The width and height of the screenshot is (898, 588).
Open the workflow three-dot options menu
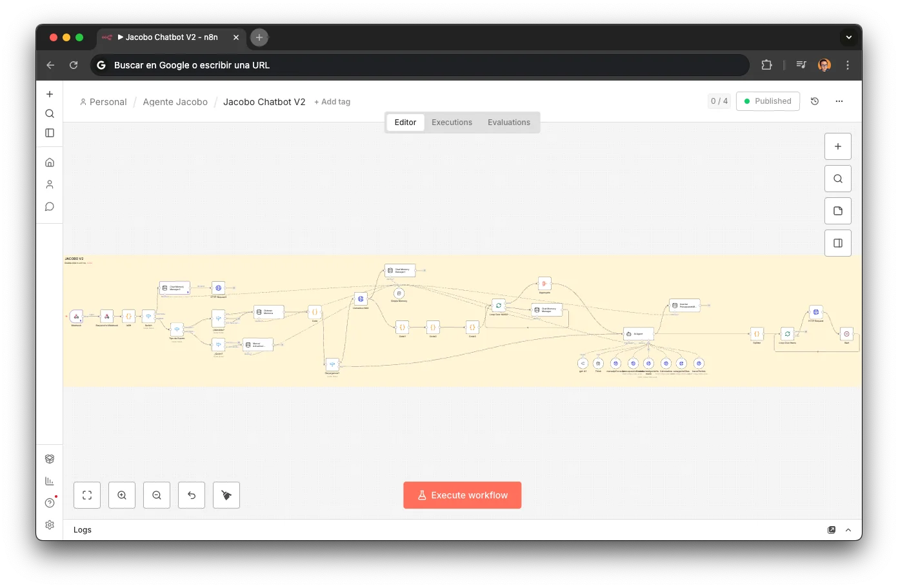tap(839, 101)
